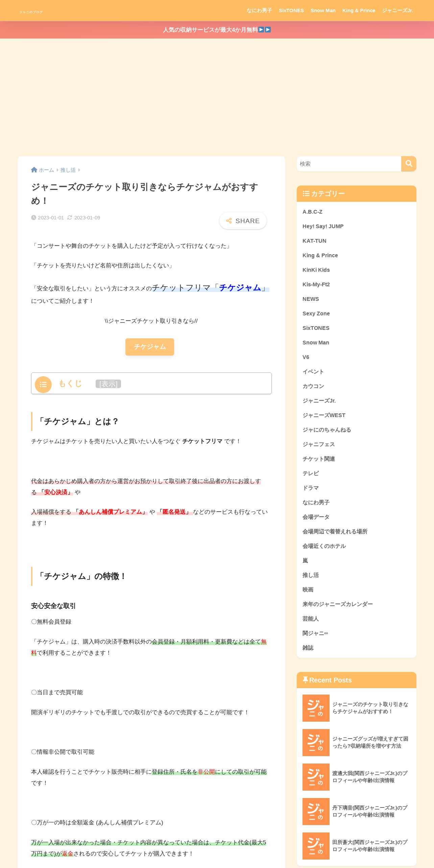Select KAT-TUN category
Viewport: 434px width, 868px height.
tap(314, 241)
